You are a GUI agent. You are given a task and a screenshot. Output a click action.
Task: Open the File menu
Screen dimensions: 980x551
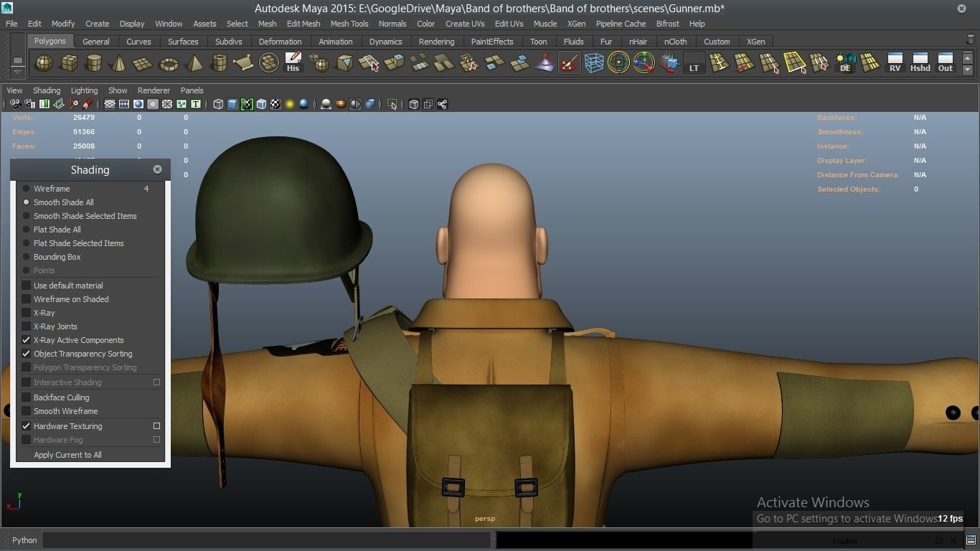tap(11, 24)
